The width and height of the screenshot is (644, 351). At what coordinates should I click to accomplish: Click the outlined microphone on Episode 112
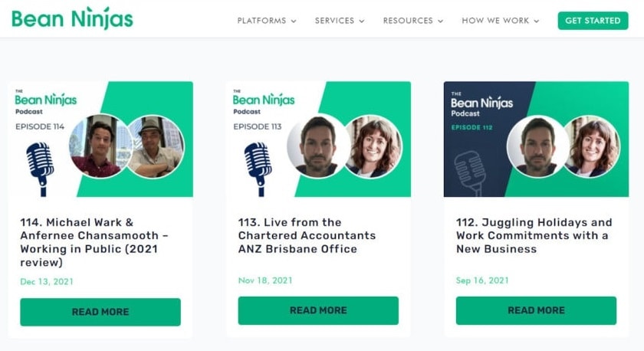click(470, 173)
